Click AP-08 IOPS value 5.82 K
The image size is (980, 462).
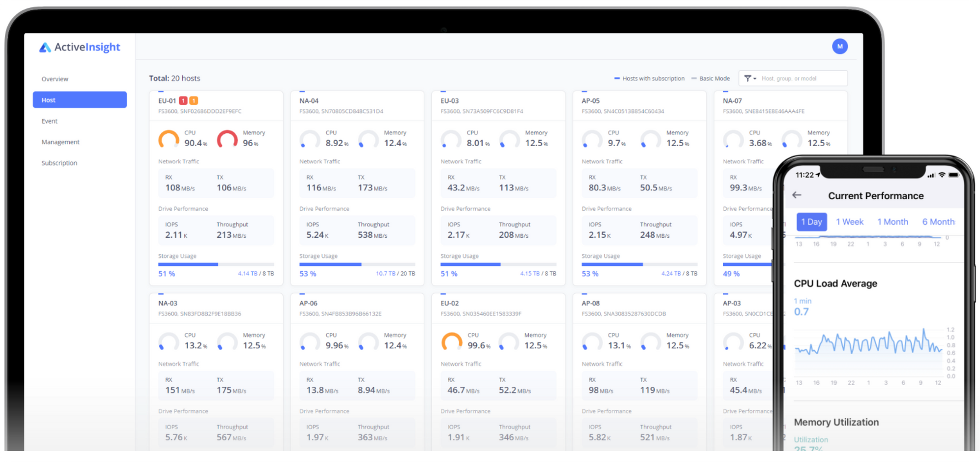coord(600,437)
